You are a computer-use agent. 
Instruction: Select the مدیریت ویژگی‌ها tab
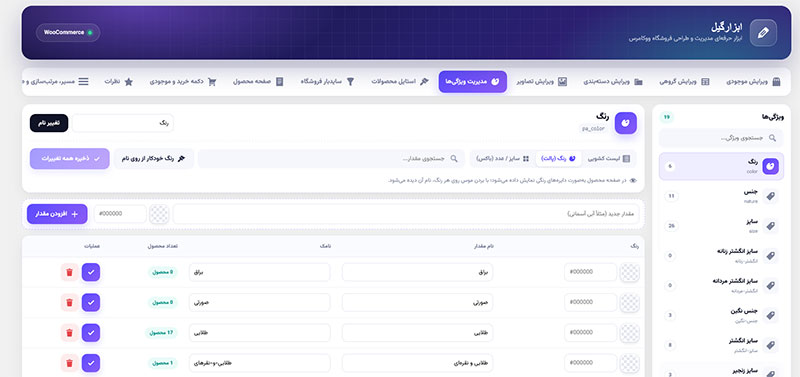(x=472, y=82)
